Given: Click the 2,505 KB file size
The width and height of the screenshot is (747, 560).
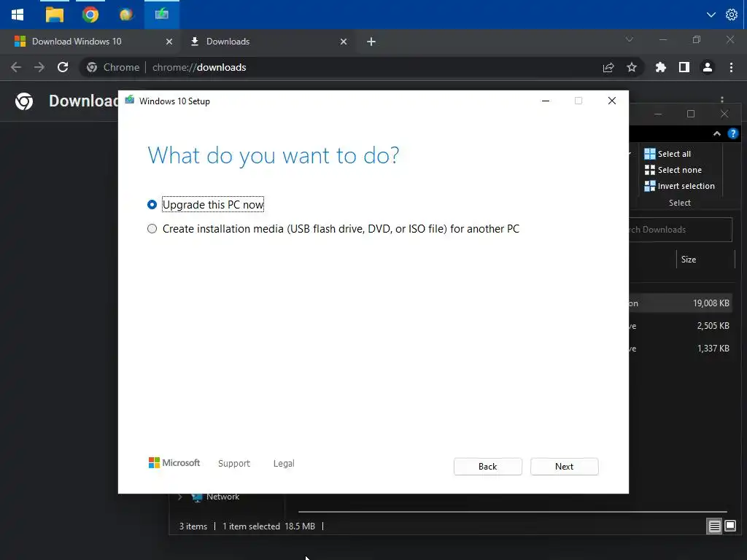Looking at the screenshot, I should click(x=713, y=326).
